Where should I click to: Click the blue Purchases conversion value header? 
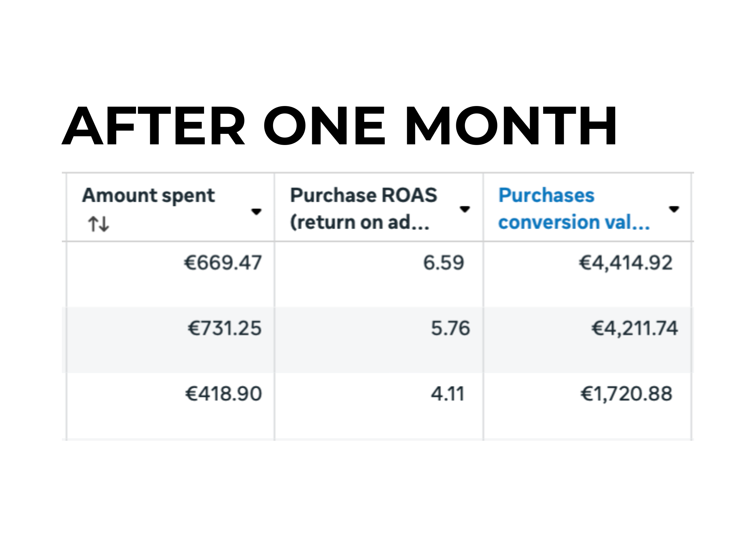click(x=573, y=208)
